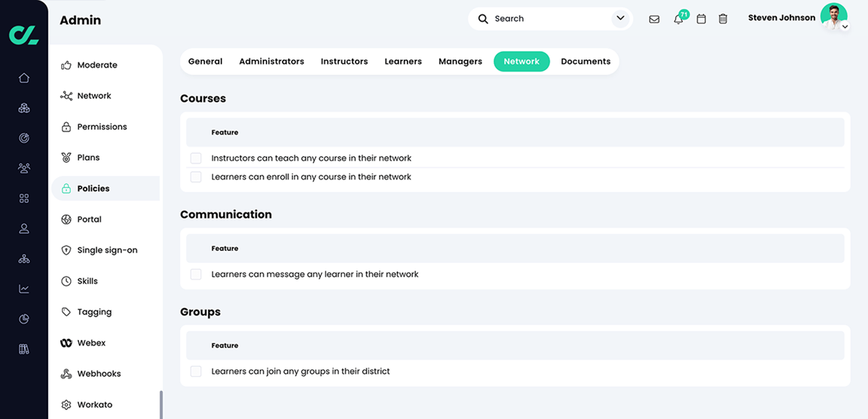Click the Communication section heading
868x419 pixels.
pyautogui.click(x=226, y=214)
